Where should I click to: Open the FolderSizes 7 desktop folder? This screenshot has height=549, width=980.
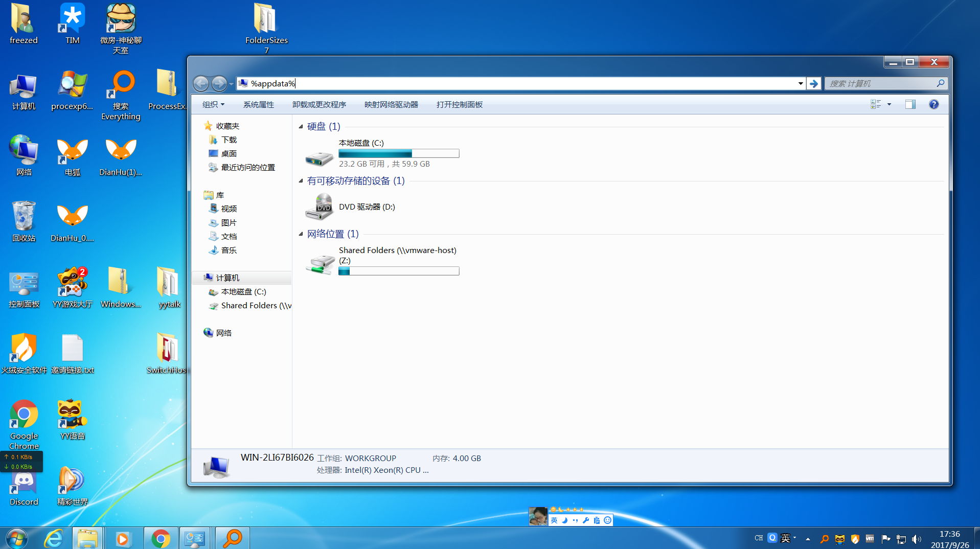[266, 29]
